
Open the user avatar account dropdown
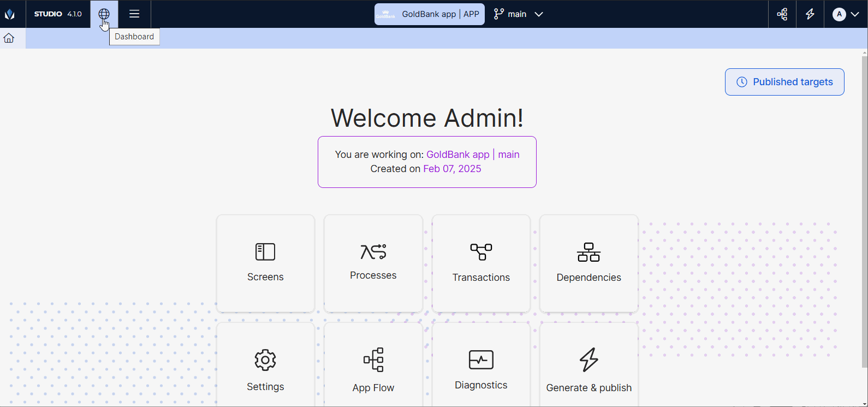[846, 14]
